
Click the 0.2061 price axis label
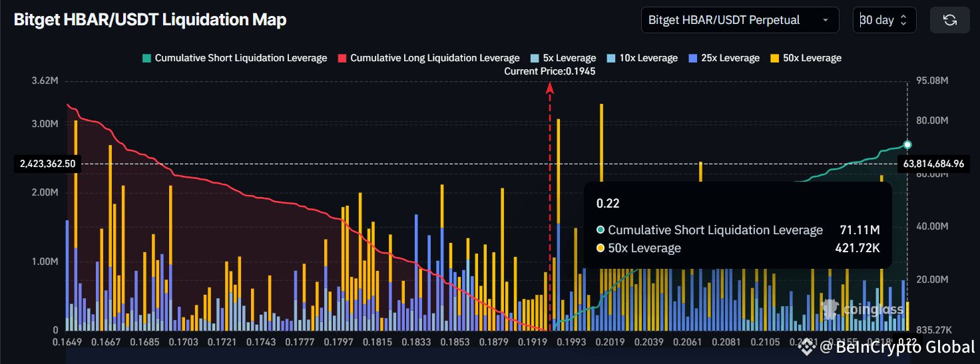pyautogui.click(x=688, y=342)
